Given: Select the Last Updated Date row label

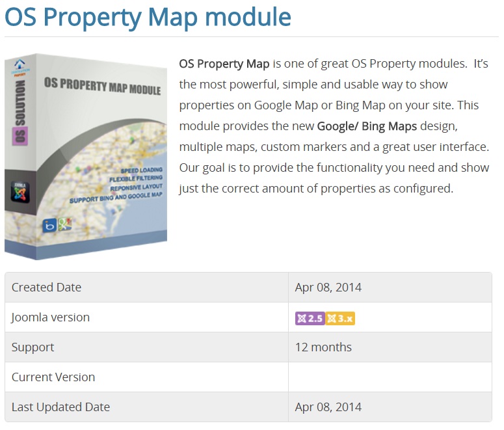Looking at the screenshot, I should pos(60,407).
